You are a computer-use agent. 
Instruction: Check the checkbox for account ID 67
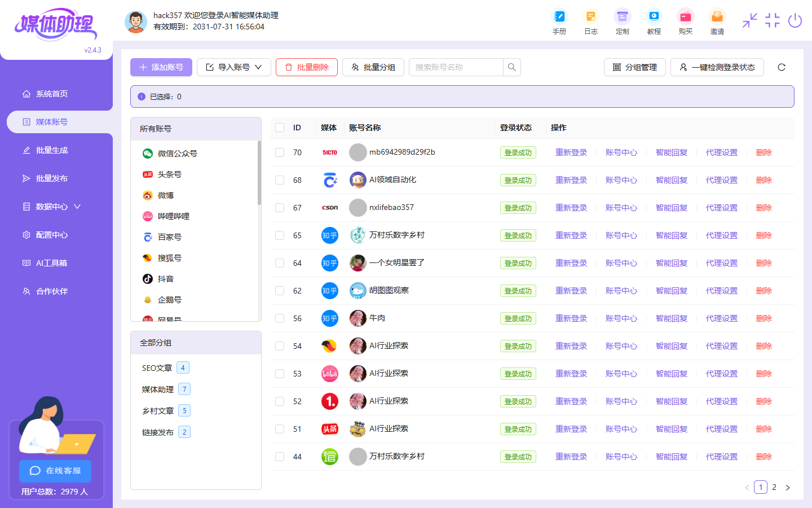280,208
